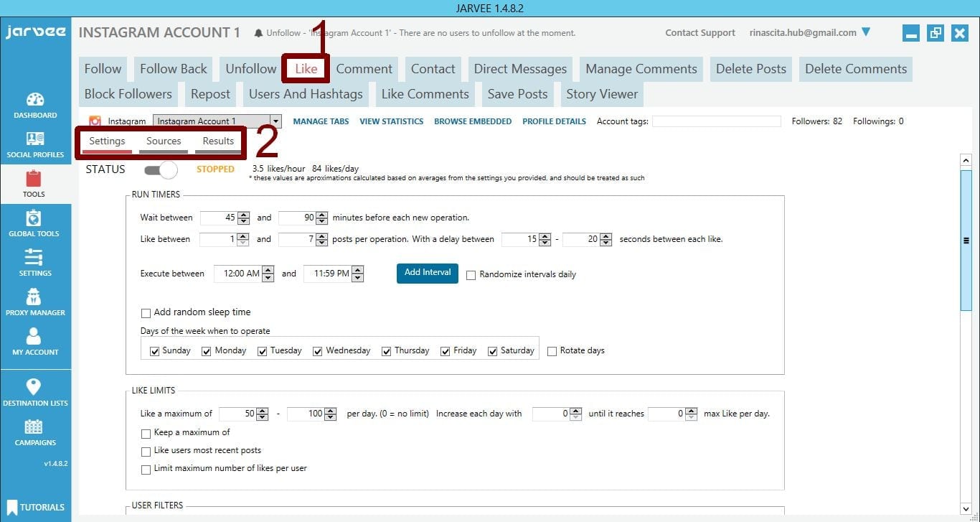Open the Direct Messages tab
Image resolution: width=980 pixels, height=522 pixels.
[520, 69]
